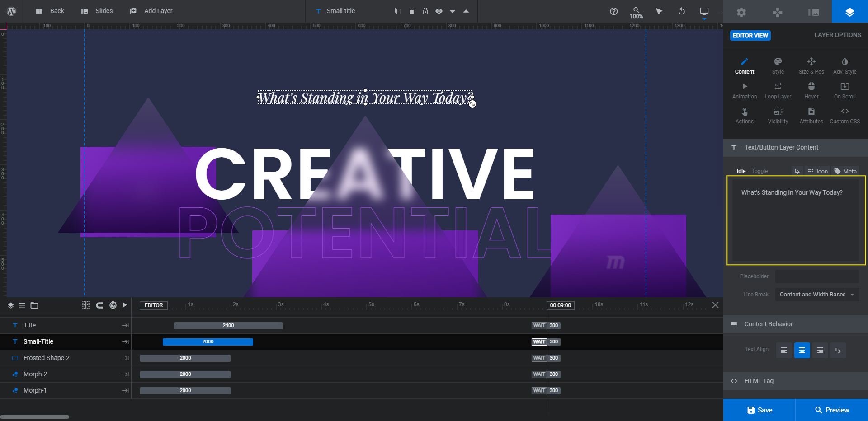The image size is (868, 421).
Task: Open the general settings gear tab
Action: pos(741,12)
